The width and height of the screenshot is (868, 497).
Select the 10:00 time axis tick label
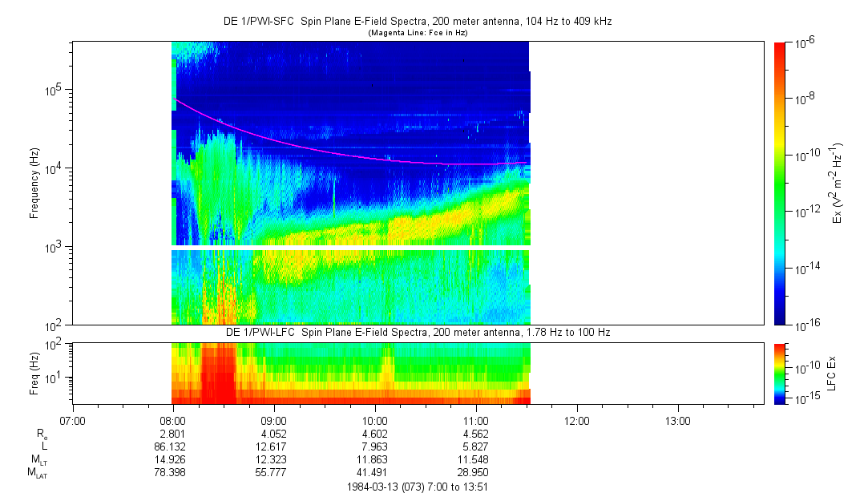(375, 420)
